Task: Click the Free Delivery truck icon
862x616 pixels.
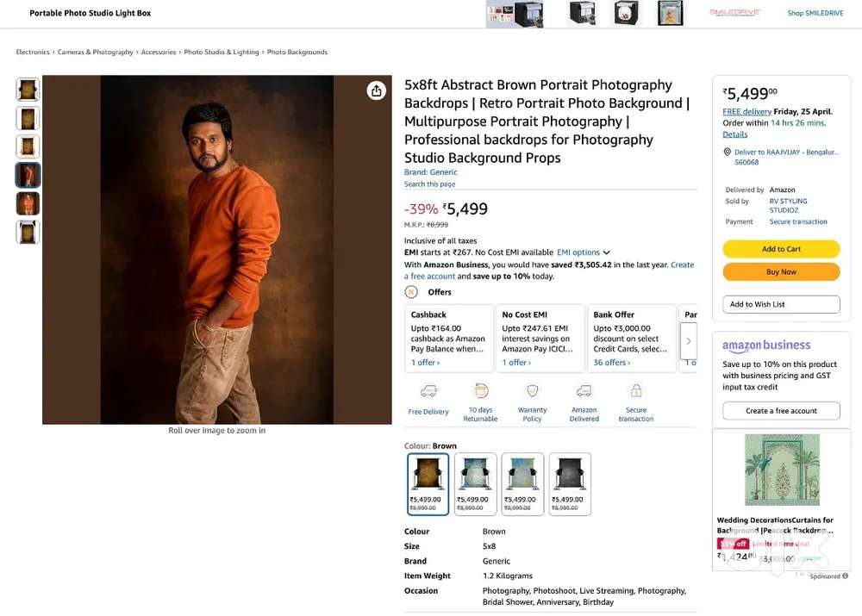Action: point(428,391)
